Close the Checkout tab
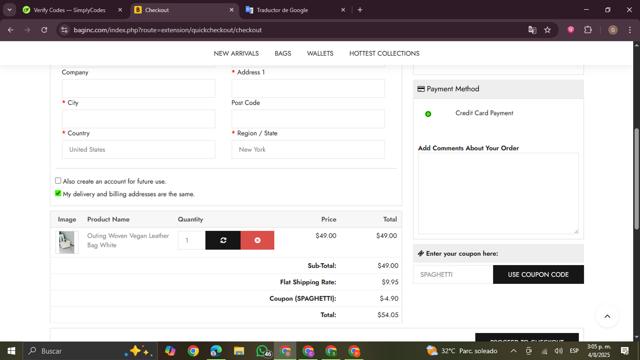This screenshot has height=360, width=640. pos(231,10)
